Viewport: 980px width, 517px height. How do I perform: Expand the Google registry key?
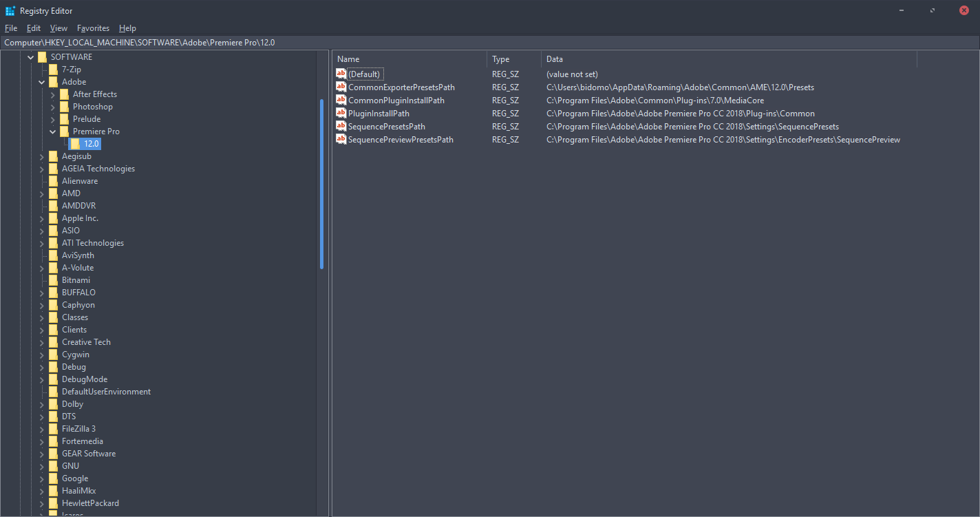(x=42, y=478)
